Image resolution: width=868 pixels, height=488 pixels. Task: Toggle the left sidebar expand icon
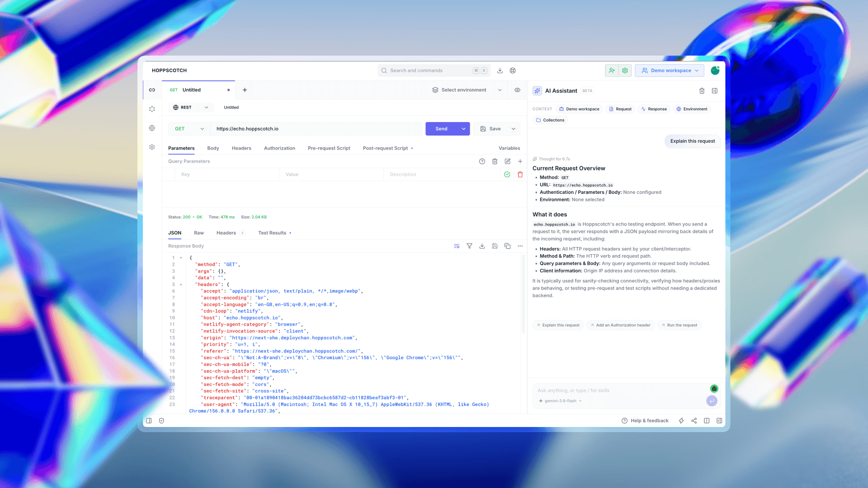(149, 421)
